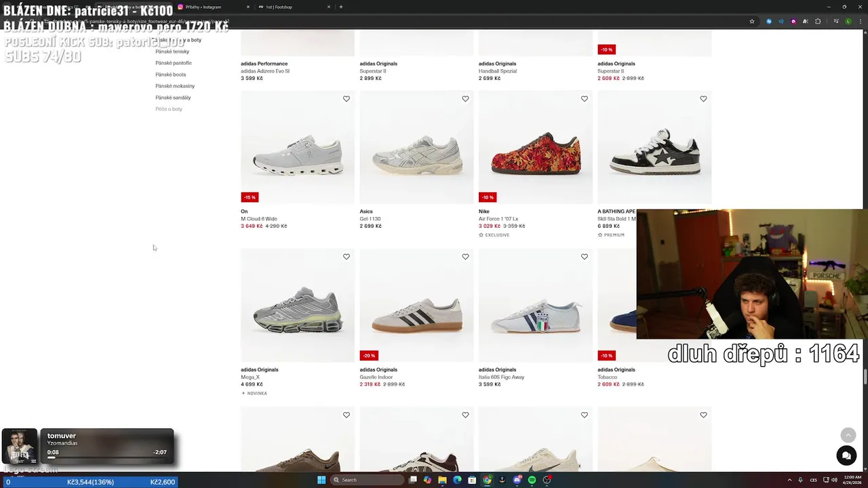Screen dimensions: 868x488
Task: Open Spotify from the taskbar
Action: pyautogui.click(x=532, y=480)
